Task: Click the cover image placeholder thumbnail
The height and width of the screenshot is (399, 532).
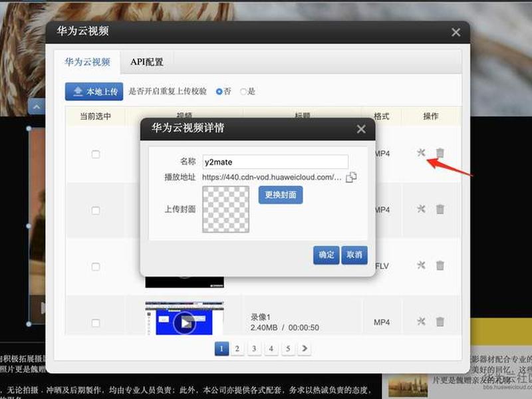Action: click(225, 209)
